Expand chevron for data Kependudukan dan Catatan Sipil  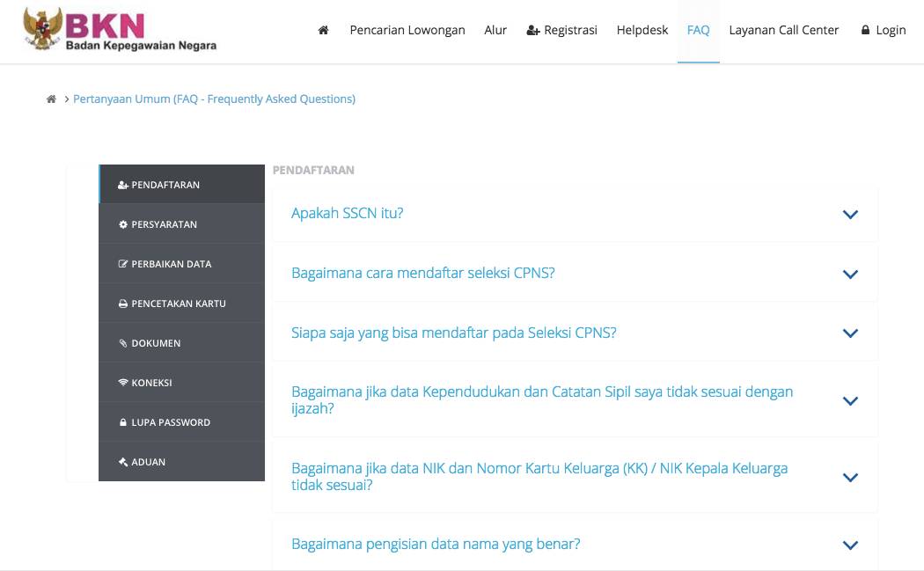coord(850,400)
